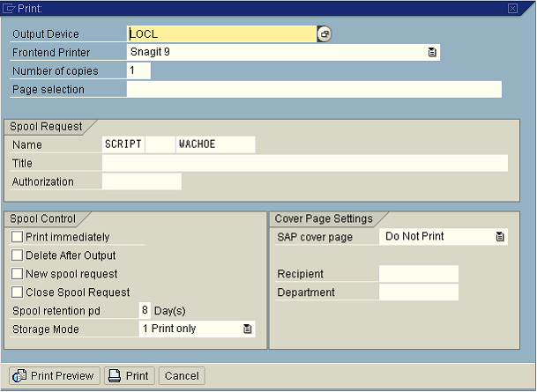Toggle the New spool request checkbox
The width and height of the screenshot is (537, 392).
tap(18, 274)
